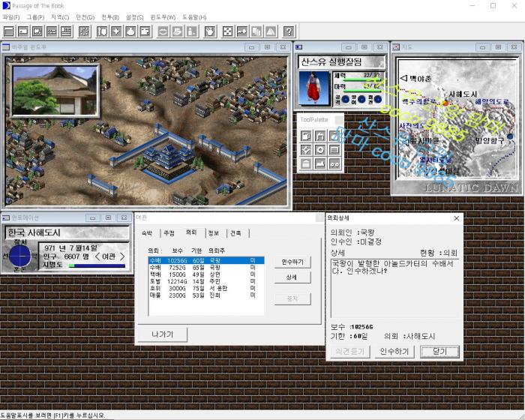This screenshot has width=525, height=420.
Task: Open the 전투(B) menu
Action: (x=110, y=17)
